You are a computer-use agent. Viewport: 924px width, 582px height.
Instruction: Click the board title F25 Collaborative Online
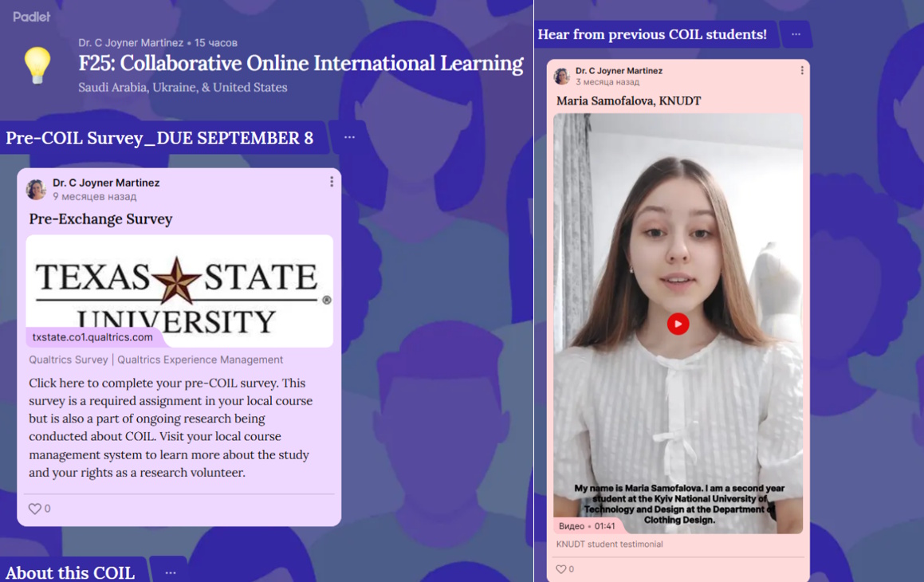coord(301,64)
